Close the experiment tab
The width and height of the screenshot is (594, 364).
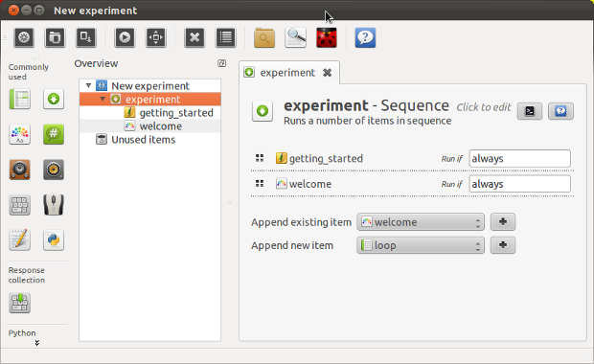coord(328,73)
